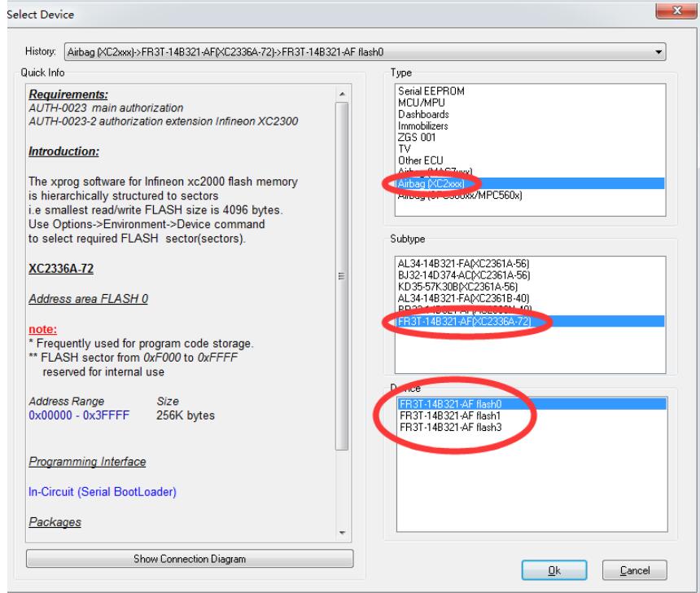The width and height of the screenshot is (700, 593).
Task: Click the Packages heading
Action: (x=55, y=522)
